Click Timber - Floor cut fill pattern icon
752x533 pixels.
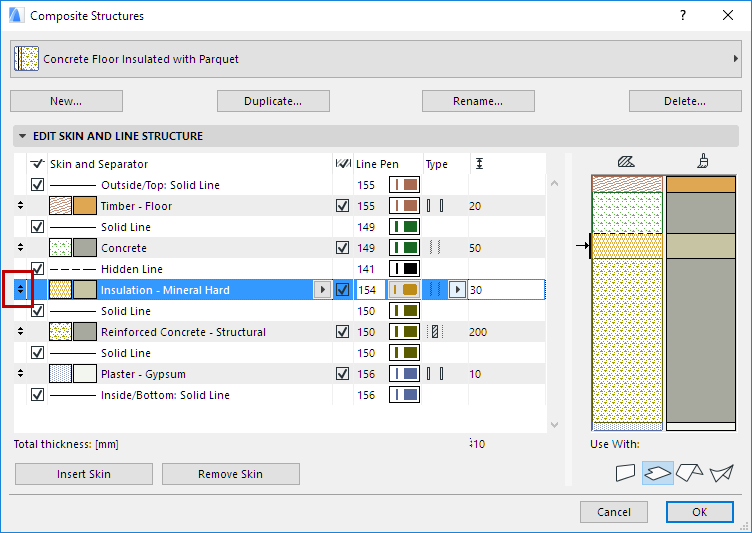(60, 206)
